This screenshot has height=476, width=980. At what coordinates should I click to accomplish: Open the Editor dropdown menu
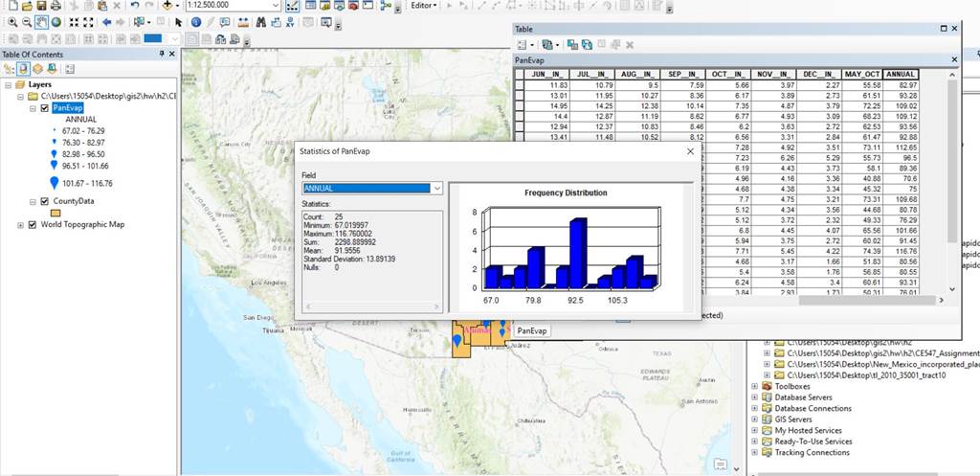[424, 5]
